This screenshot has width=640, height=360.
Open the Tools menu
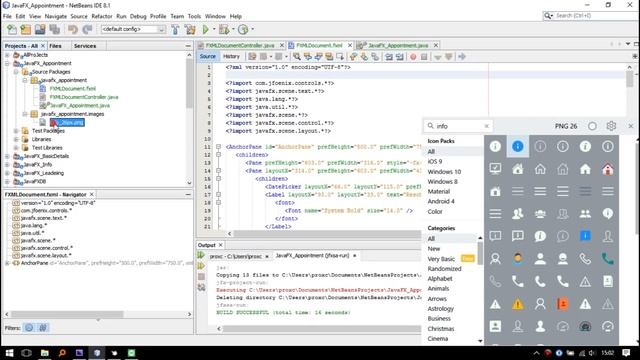[x=194, y=16]
